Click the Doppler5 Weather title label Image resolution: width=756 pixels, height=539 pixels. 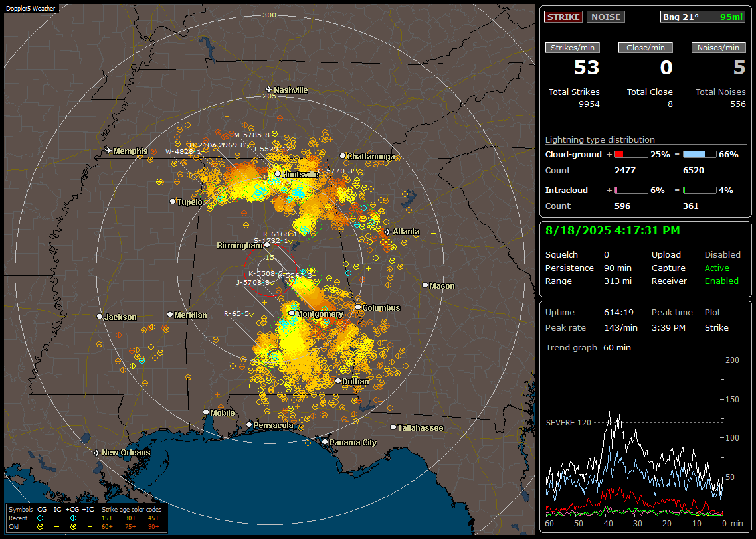click(31, 8)
